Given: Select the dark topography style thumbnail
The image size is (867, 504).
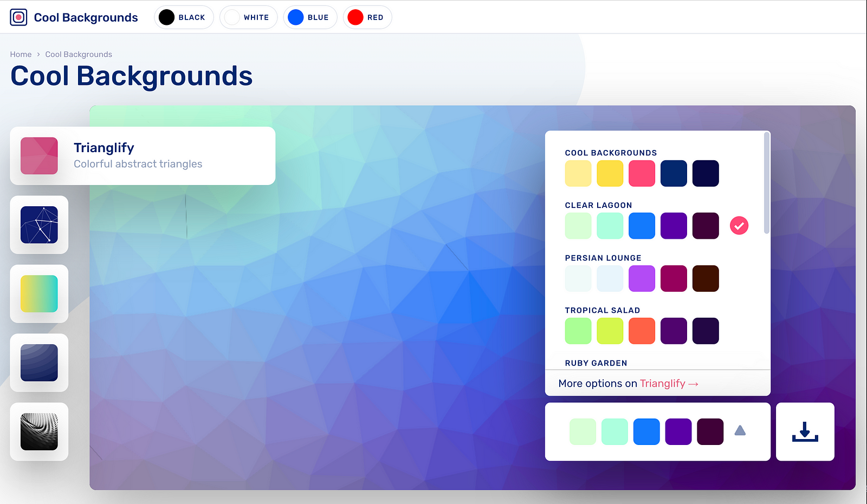Looking at the screenshot, I should [x=38, y=363].
